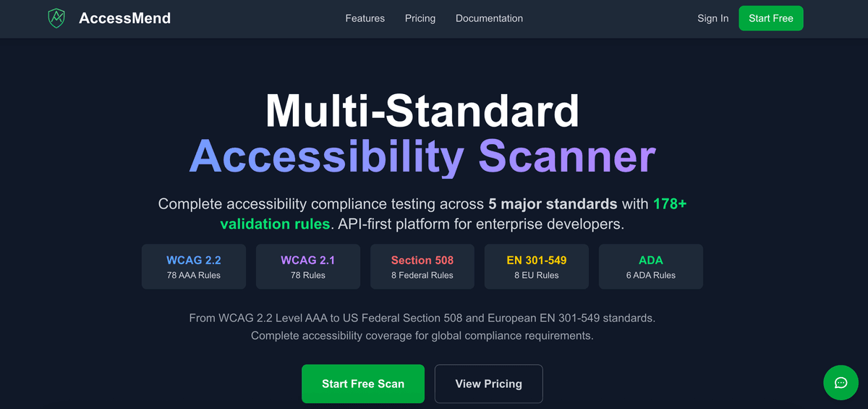
Task: Click the Multi-Standard headline text
Action: pos(422,111)
